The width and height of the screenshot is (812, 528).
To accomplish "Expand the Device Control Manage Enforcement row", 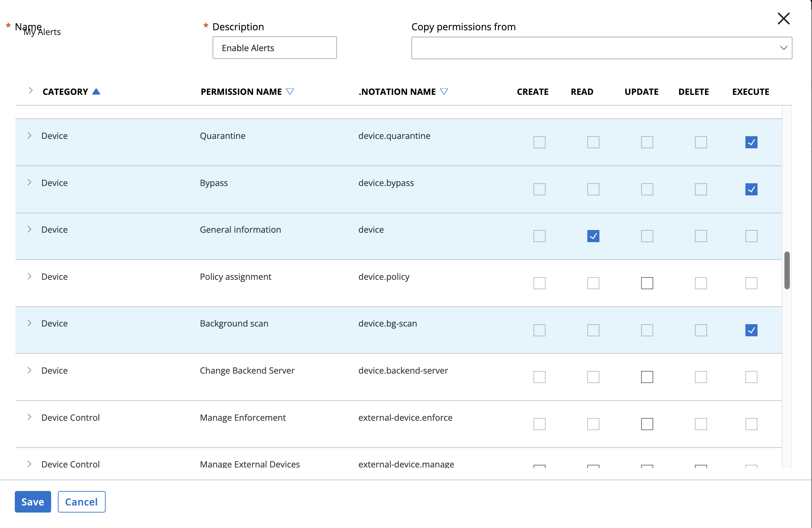I will tap(30, 417).
